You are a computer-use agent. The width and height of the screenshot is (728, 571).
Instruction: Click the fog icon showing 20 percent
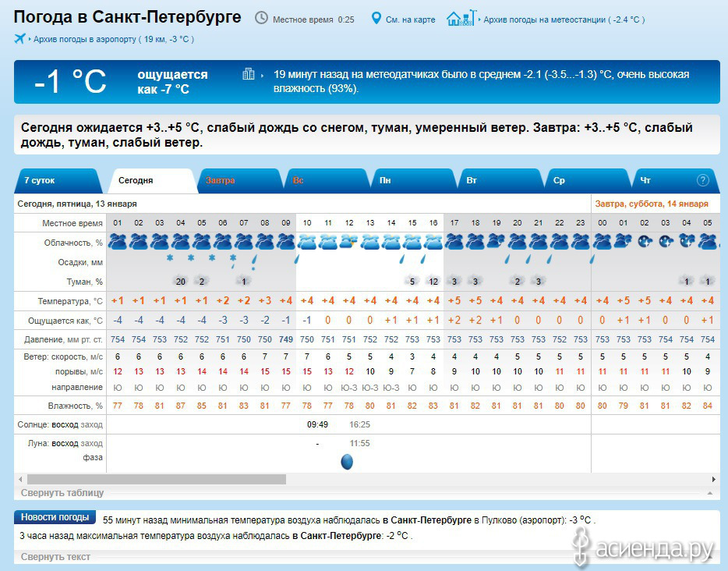[180, 281]
